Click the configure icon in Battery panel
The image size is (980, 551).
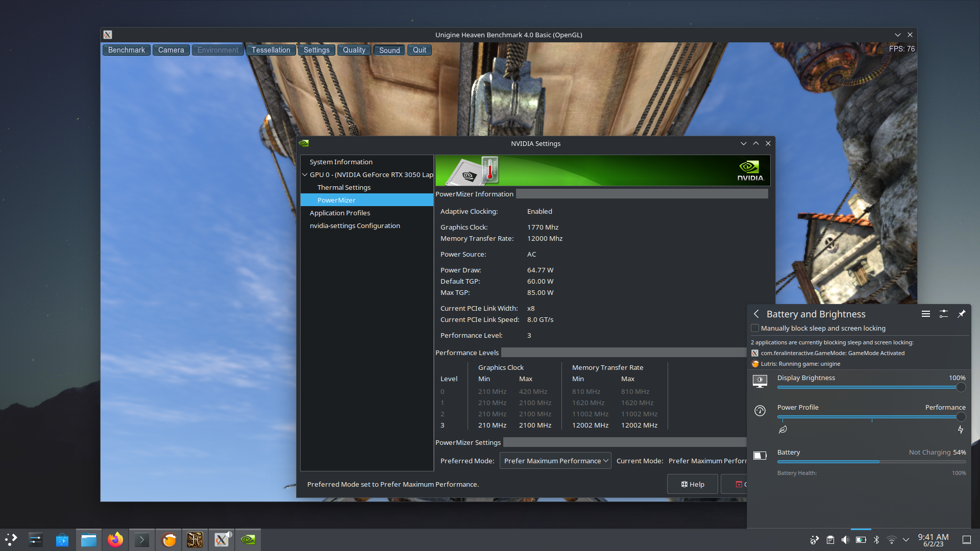[x=943, y=314]
